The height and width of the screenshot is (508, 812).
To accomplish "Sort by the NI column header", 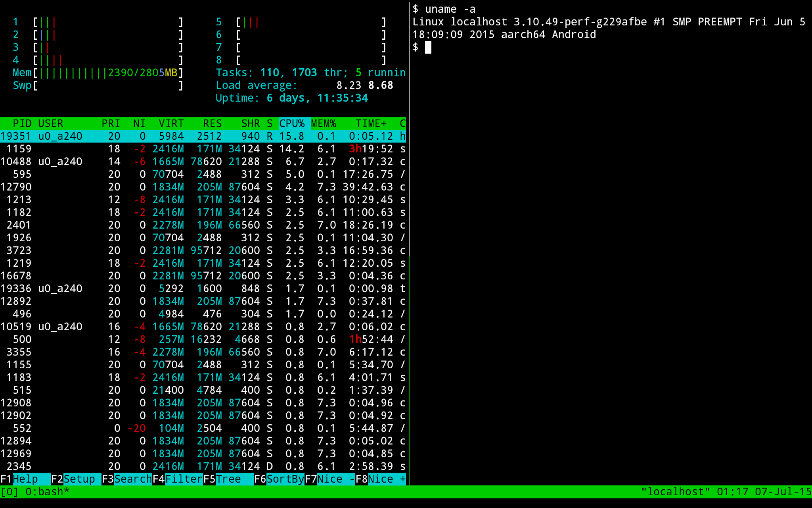I will (x=140, y=123).
